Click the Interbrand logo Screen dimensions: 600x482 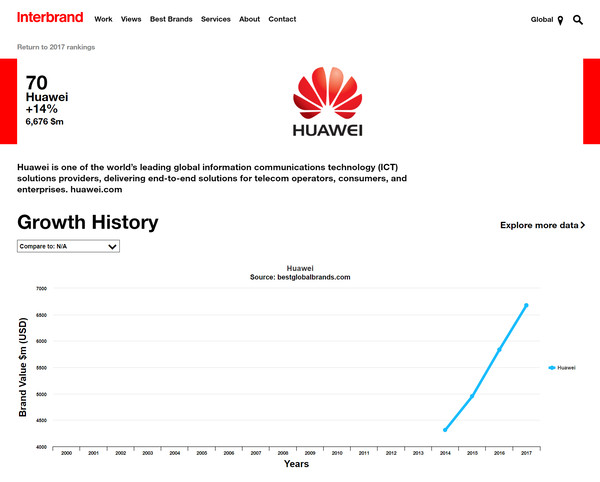pyautogui.click(x=50, y=17)
